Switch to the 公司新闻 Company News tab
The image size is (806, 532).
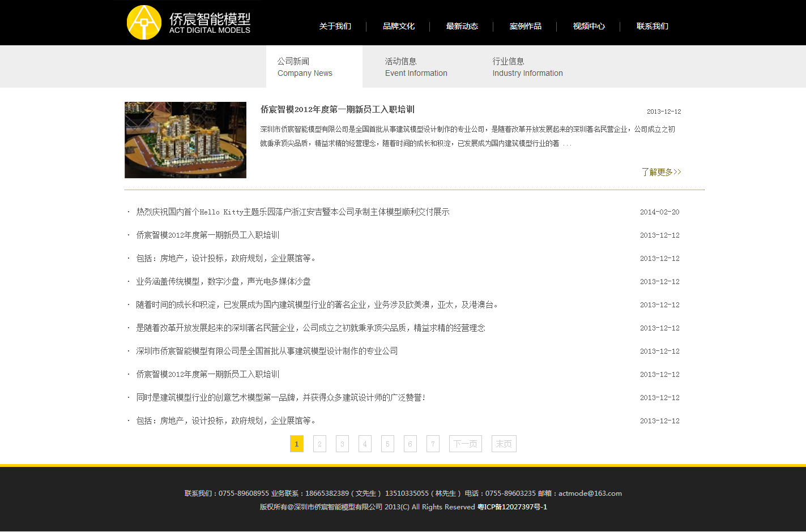314,67
